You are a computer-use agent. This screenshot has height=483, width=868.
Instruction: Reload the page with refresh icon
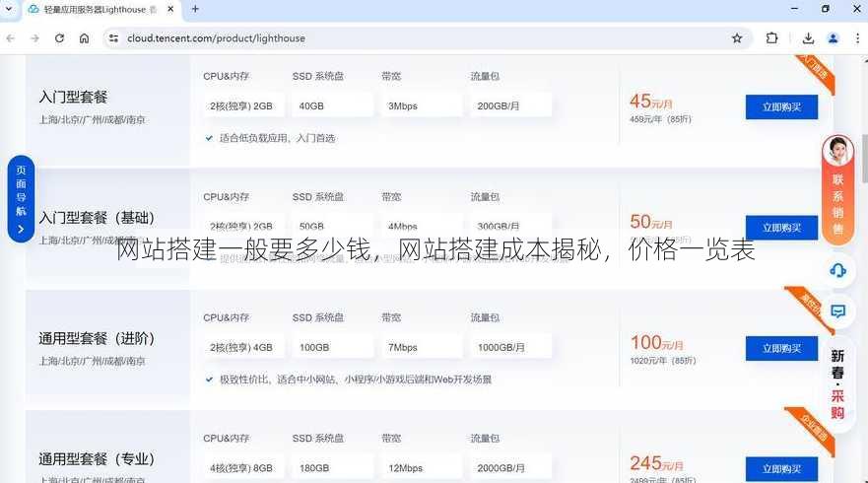click(x=59, y=38)
